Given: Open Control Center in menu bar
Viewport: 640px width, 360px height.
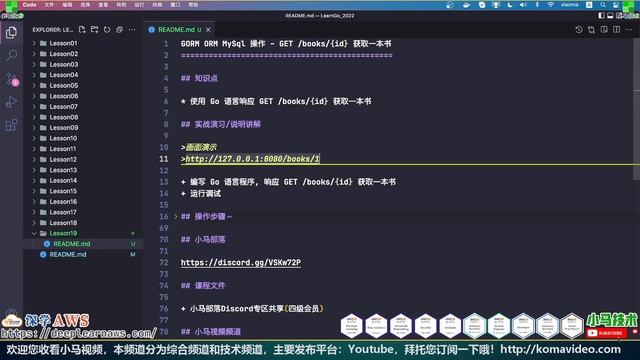Looking at the screenshot, I should coord(616,5).
